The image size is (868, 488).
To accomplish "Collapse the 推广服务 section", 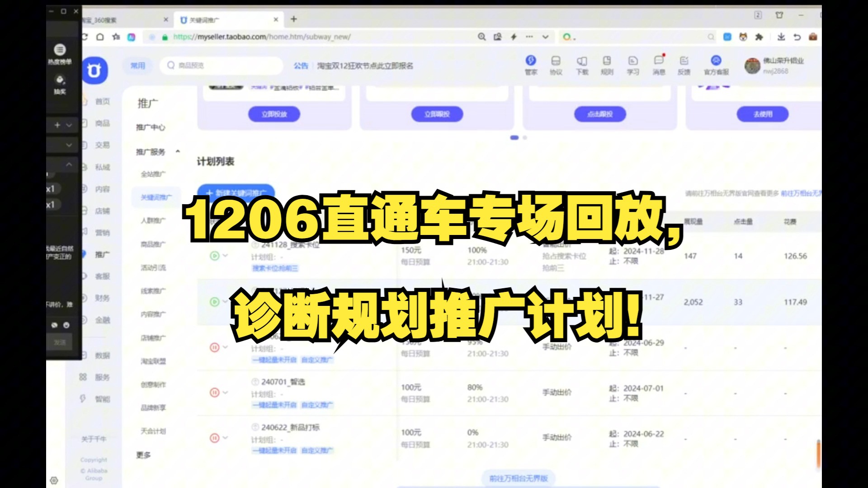I will point(178,152).
